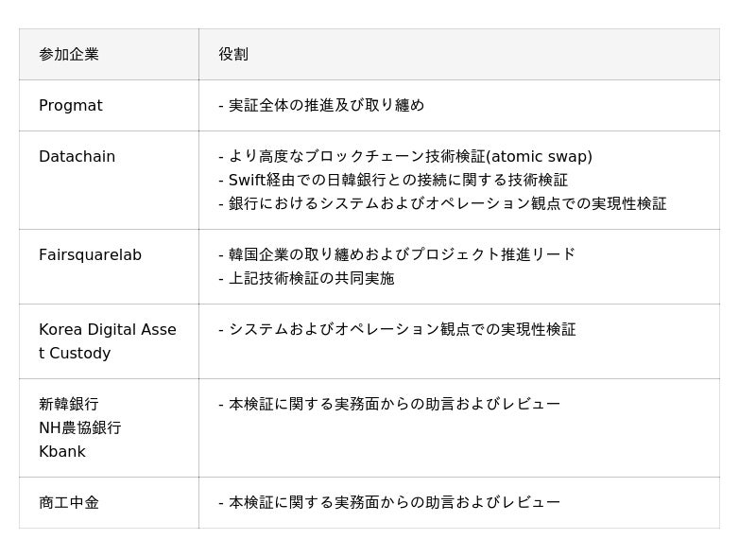
Task: Select the 商工中金 company cell
Action: coord(69,503)
